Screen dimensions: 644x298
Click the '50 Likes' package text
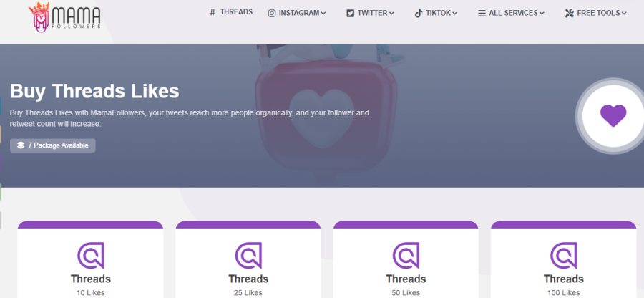(x=406, y=293)
